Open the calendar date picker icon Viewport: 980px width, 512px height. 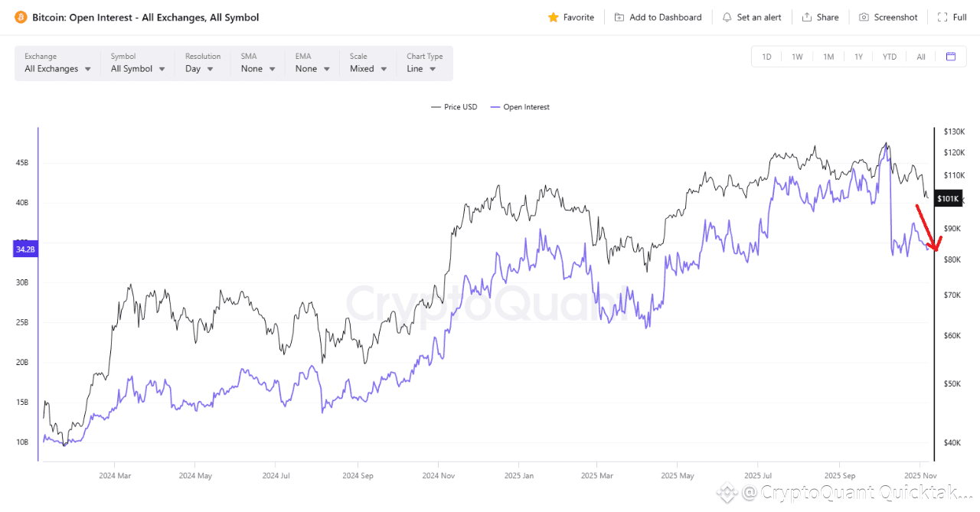pos(951,57)
